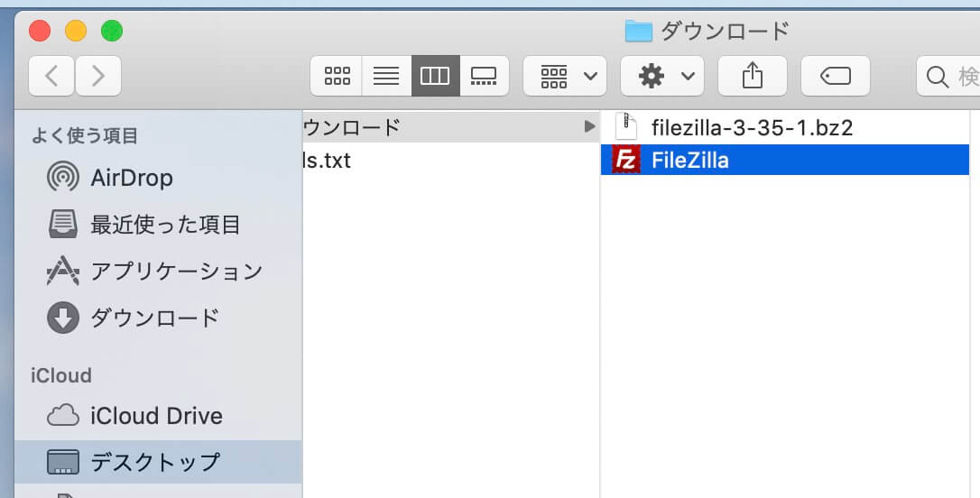This screenshot has height=498, width=980.
Task: Switch to gallery view mode
Action: tap(485, 77)
